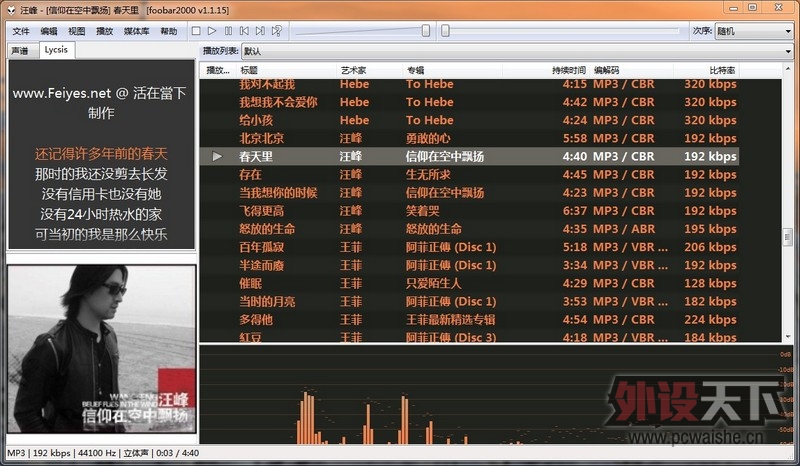
Task: Open the 播放 menu
Action: point(105,31)
